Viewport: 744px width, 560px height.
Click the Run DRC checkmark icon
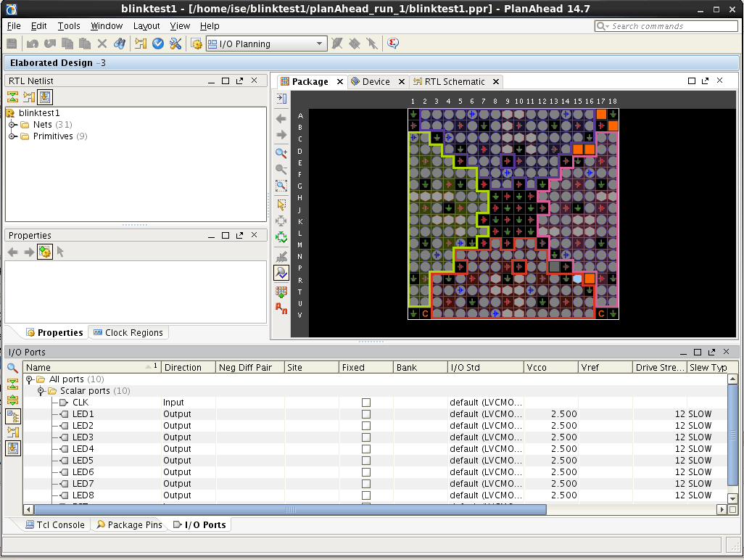(x=158, y=44)
